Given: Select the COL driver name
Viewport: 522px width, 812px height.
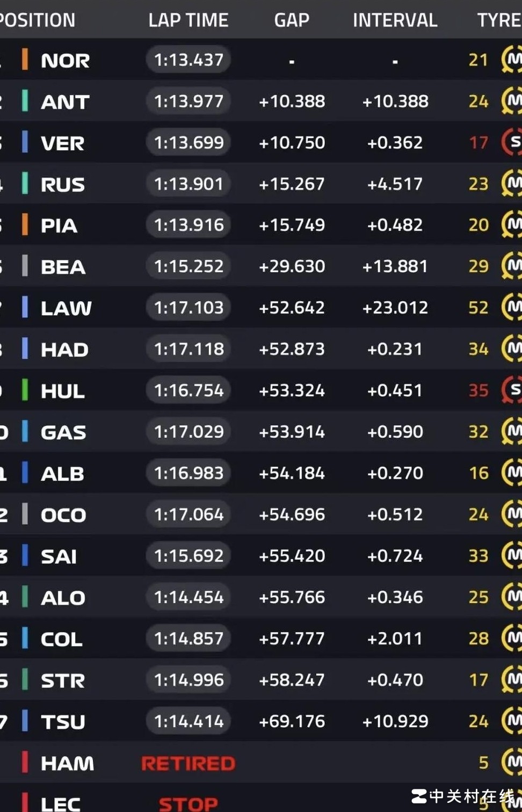Looking at the screenshot, I should tap(62, 639).
